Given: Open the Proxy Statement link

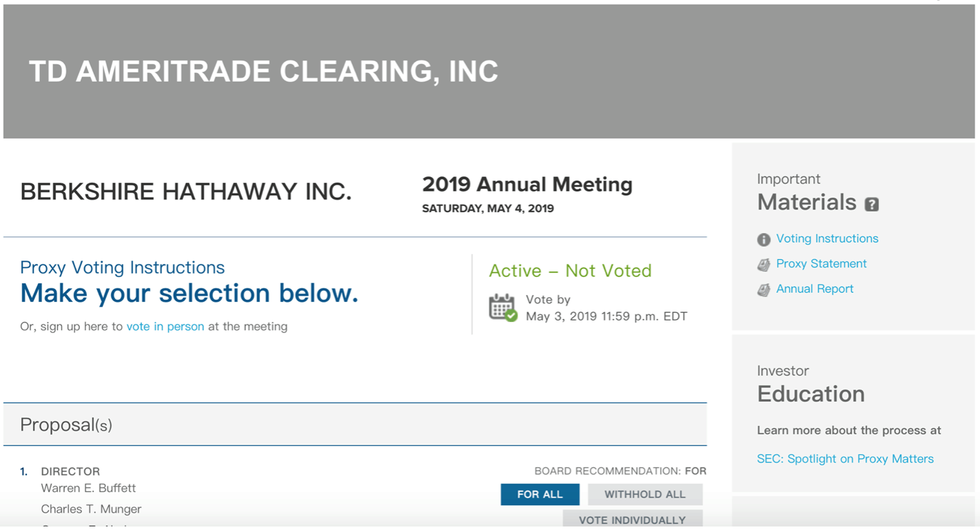Looking at the screenshot, I should tap(821, 263).
